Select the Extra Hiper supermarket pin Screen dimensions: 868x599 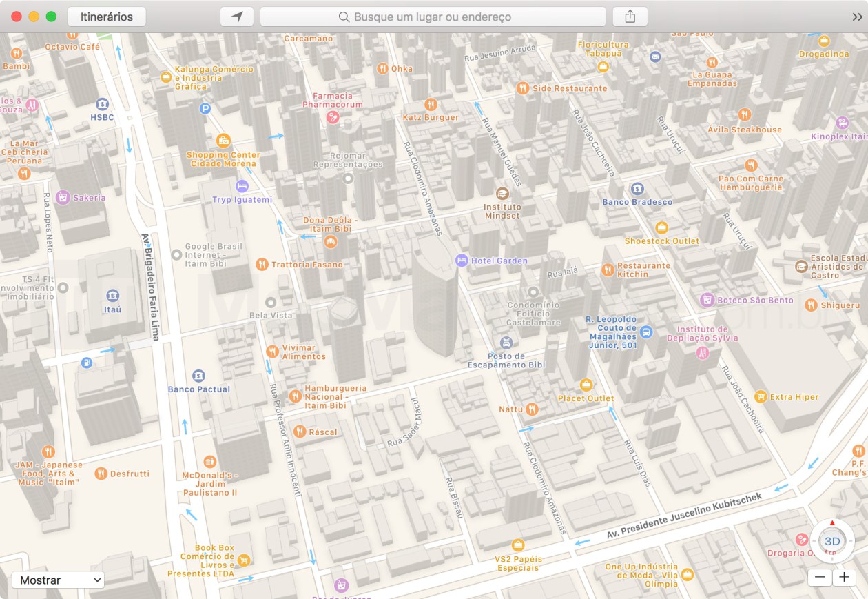(761, 396)
